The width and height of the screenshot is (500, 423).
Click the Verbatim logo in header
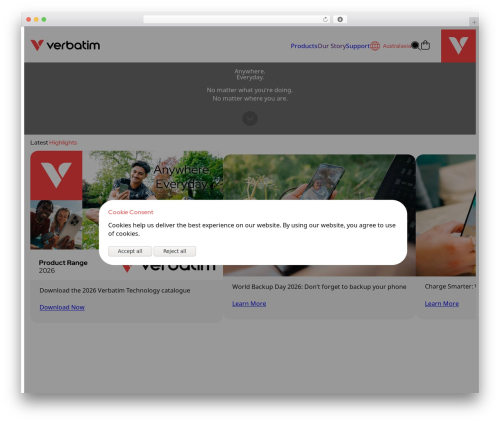coord(65,45)
